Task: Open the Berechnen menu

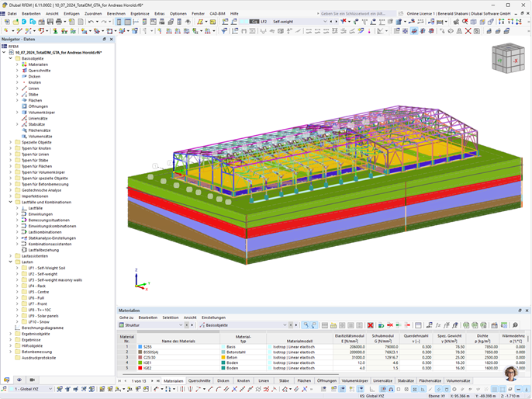Action: tap(116, 13)
